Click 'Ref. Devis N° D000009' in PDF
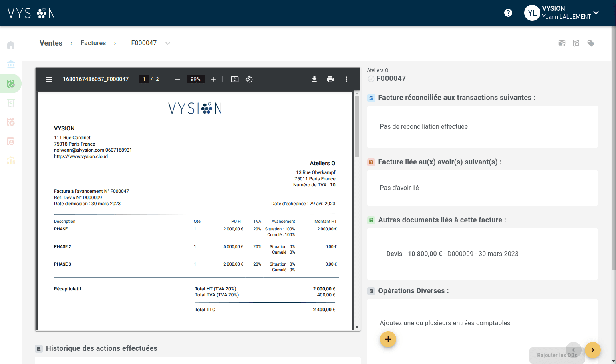 (78, 198)
